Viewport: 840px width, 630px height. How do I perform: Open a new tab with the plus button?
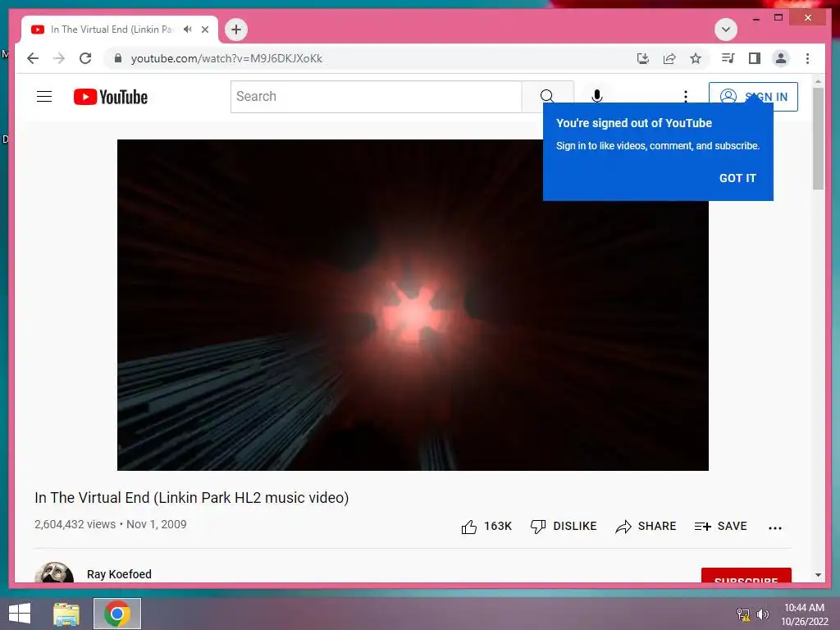pos(236,30)
